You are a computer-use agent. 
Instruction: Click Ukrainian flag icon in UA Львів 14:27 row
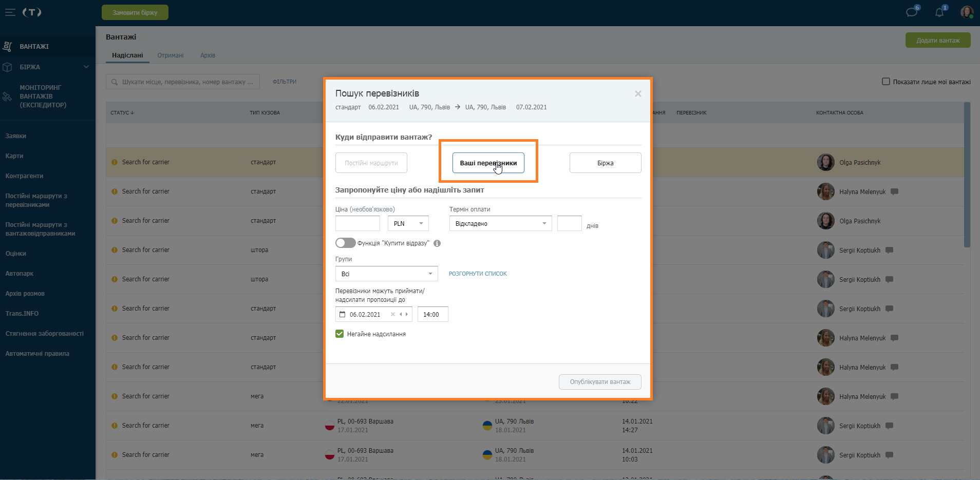487,426
